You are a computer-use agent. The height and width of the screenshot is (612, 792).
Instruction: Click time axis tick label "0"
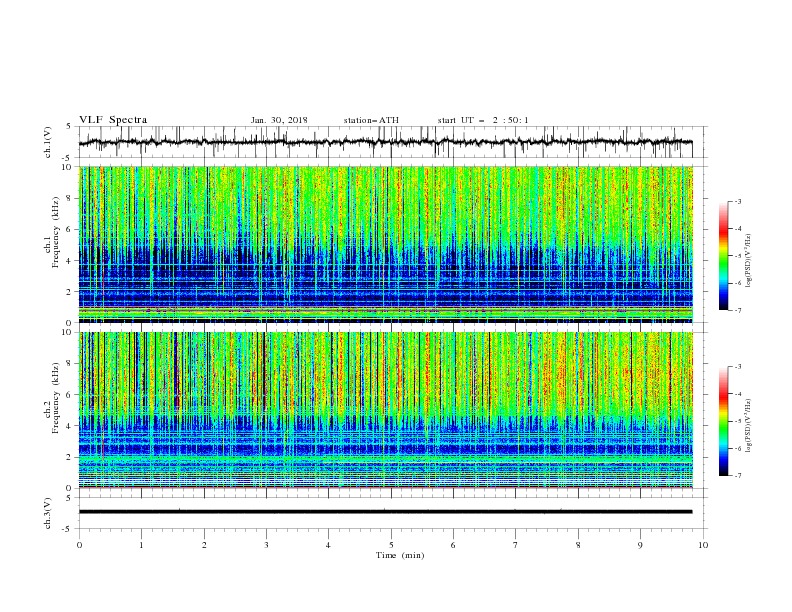coord(79,545)
